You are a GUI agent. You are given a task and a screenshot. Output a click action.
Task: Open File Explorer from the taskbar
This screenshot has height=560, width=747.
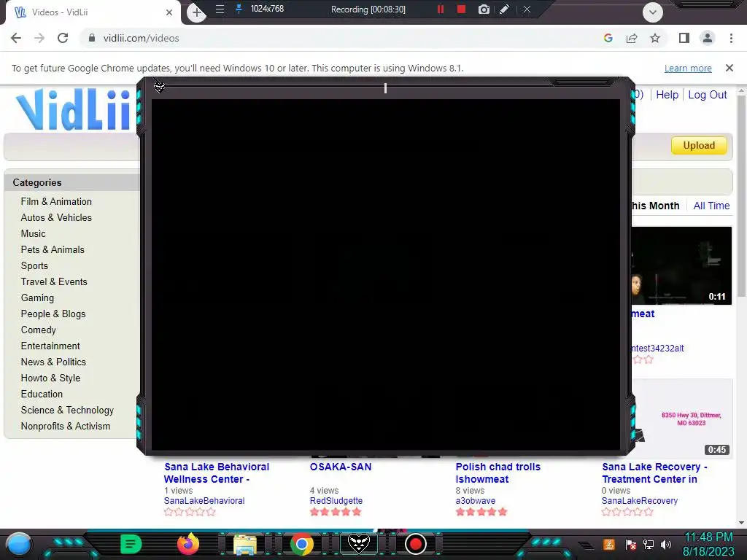click(245, 544)
